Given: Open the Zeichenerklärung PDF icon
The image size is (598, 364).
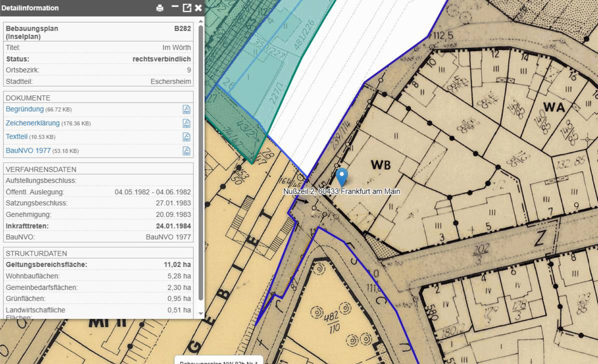Looking at the screenshot, I should 186,123.
